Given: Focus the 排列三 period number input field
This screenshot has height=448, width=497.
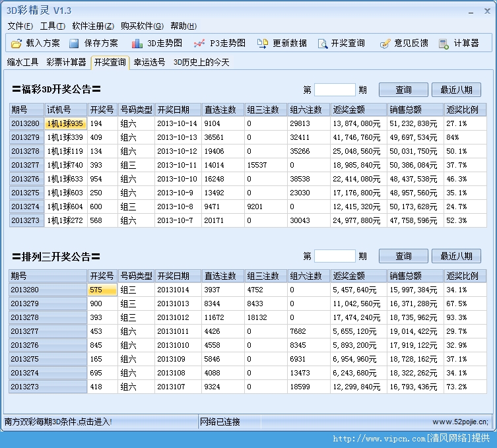Looking at the screenshot, I should click(335, 256).
